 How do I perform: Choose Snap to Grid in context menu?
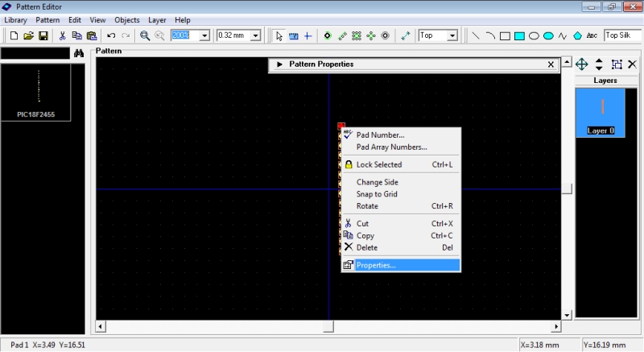[x=401, y=194]
